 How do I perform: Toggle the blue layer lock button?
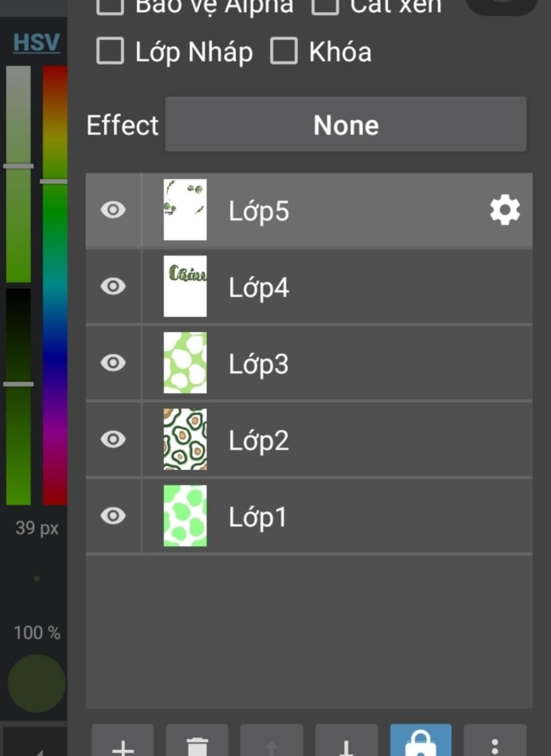point(421,743)
